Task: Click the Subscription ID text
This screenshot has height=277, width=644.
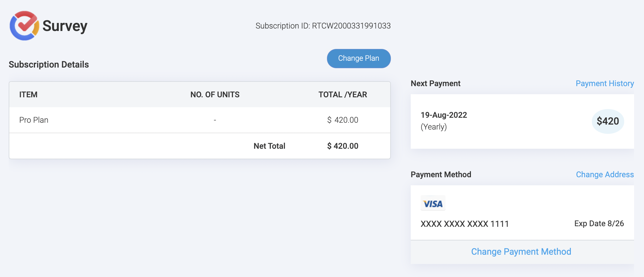Action: [323, 26]
